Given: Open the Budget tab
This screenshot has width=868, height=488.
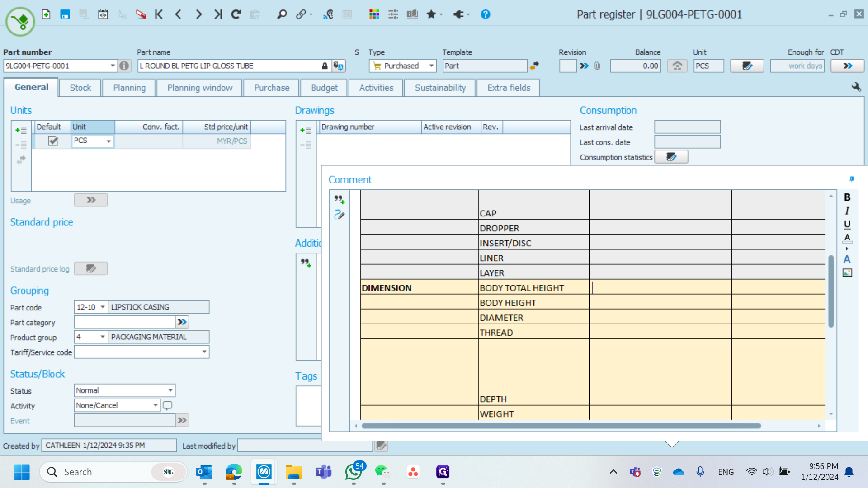Looking at the screenshot, I should 324,88.
